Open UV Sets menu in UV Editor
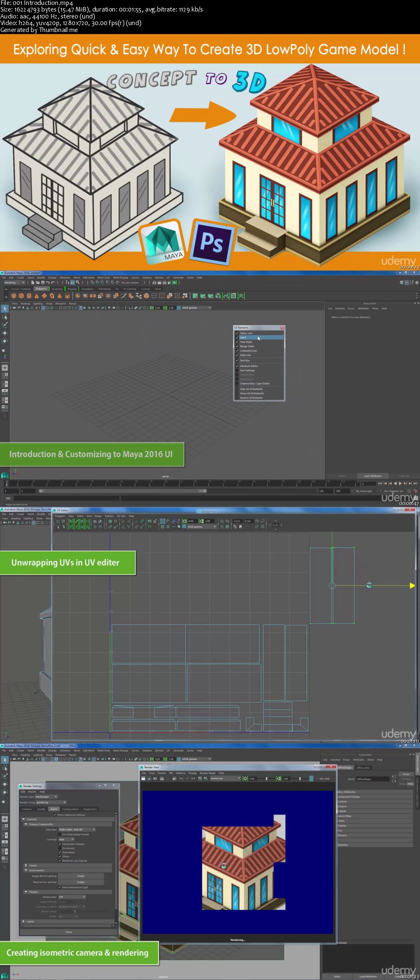Image resolution: width=420 pixels, height=980 pixels. tap(121, 516)
